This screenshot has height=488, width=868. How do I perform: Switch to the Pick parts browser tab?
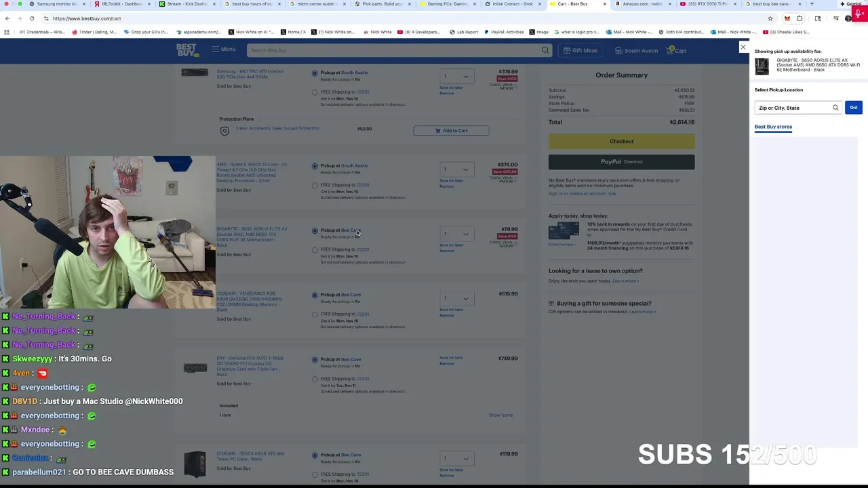pos(382,4)
